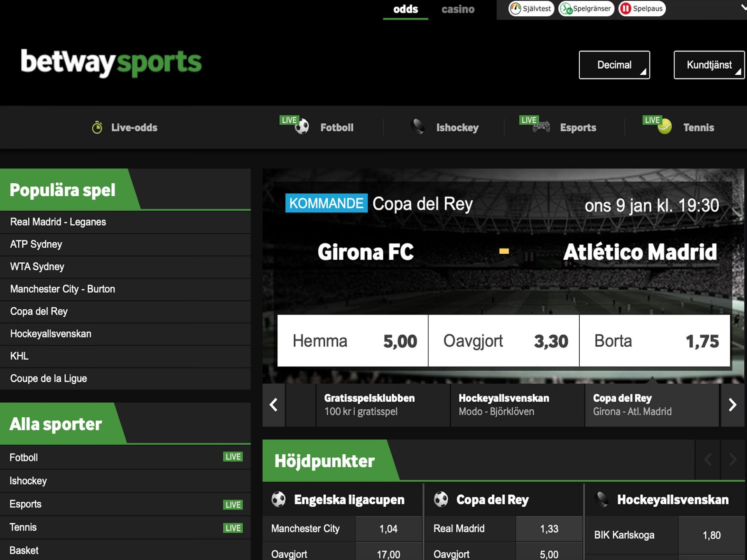
Task: Click the Hockeyallsvenskan highlights heading
Action: 673,500
